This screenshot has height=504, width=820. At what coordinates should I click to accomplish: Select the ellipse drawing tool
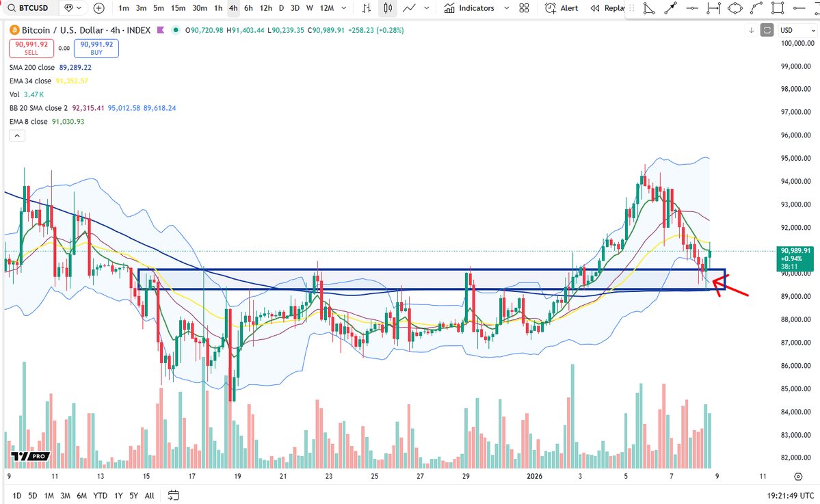click(735, 8)
